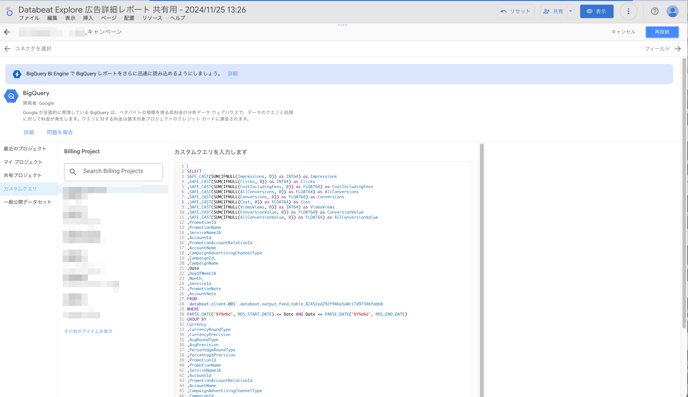Click the PARSE_DATE condition line
Viewport: 688px width, 397px height.
(x=297, y=314)
